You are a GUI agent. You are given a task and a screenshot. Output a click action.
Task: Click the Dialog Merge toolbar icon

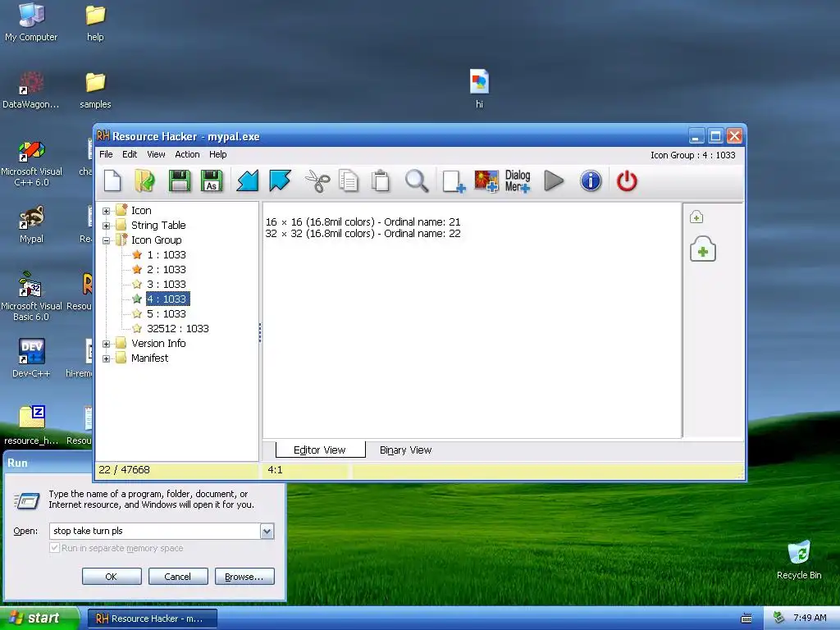pos(518,181)
